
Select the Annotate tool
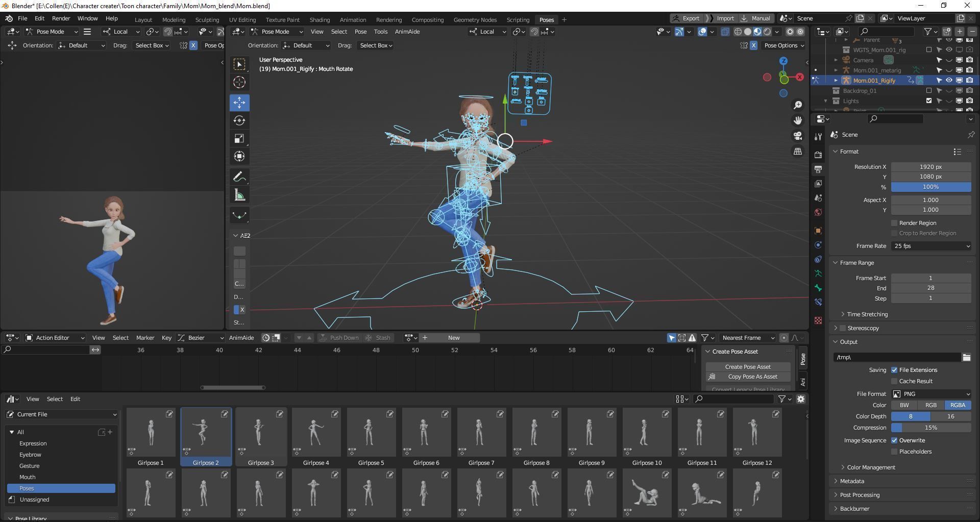[x=239, y=177]
